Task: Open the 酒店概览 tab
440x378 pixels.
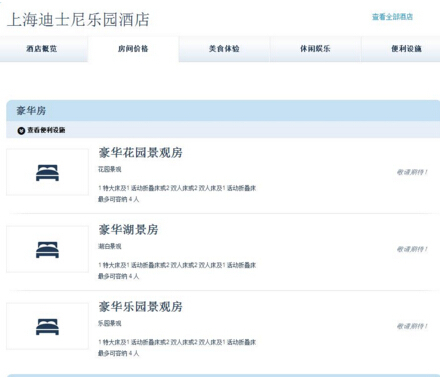Action: (42, 49)
